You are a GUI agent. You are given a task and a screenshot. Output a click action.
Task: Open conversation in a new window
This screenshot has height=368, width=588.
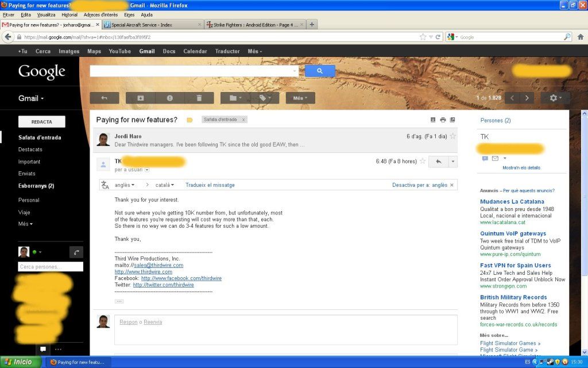coord(452,120)
